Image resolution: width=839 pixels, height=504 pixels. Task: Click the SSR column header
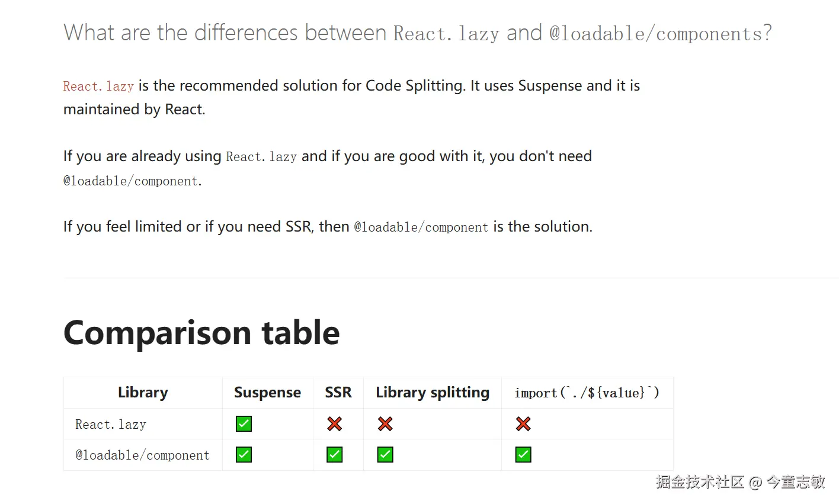pos(338,393)
